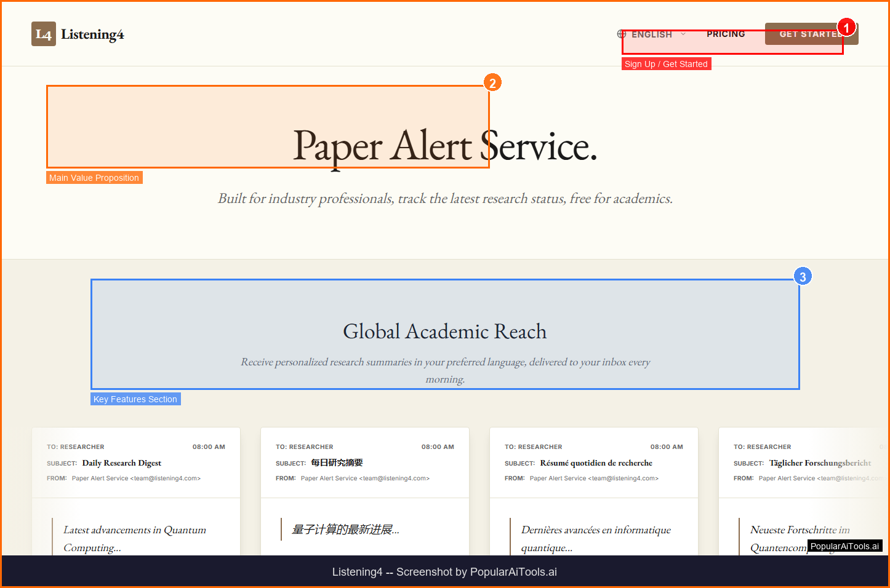Click the Paper Alert Service main headline

[445, 146]
